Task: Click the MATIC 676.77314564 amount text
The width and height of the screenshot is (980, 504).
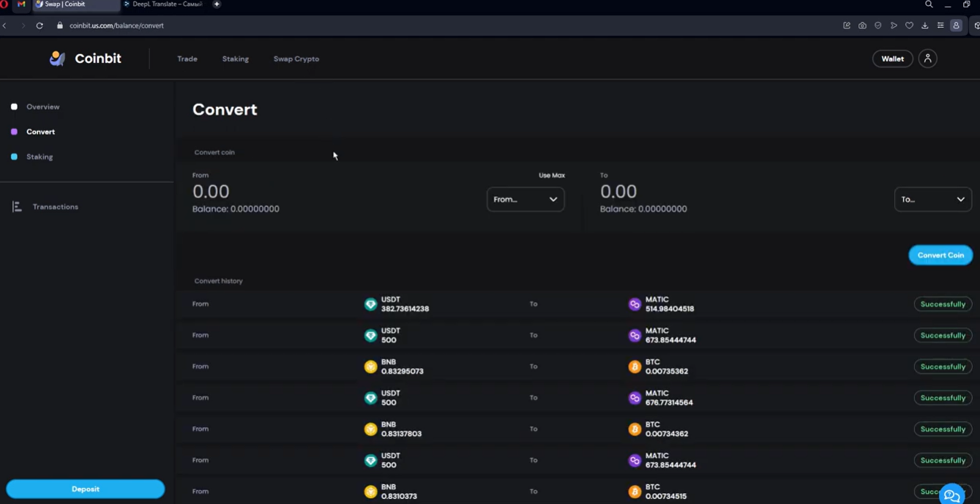Action: click(x=669, y=402)
